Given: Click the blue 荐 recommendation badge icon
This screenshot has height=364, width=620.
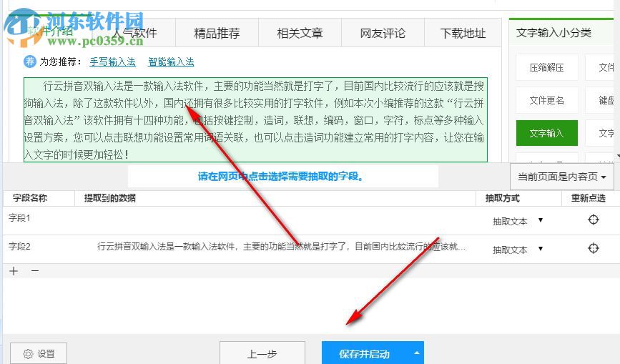Looking at the screenshot, I should click(x=29, y=62).
